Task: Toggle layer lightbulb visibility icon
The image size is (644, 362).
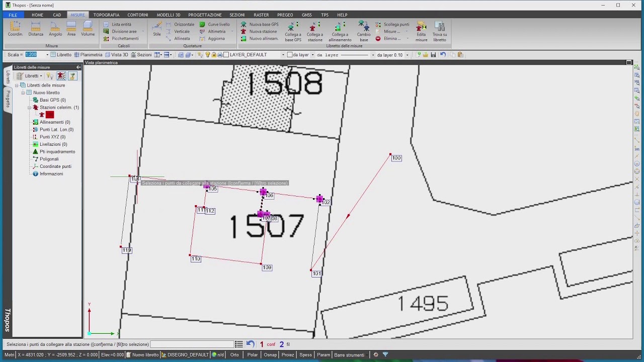Action: [207, 54]
